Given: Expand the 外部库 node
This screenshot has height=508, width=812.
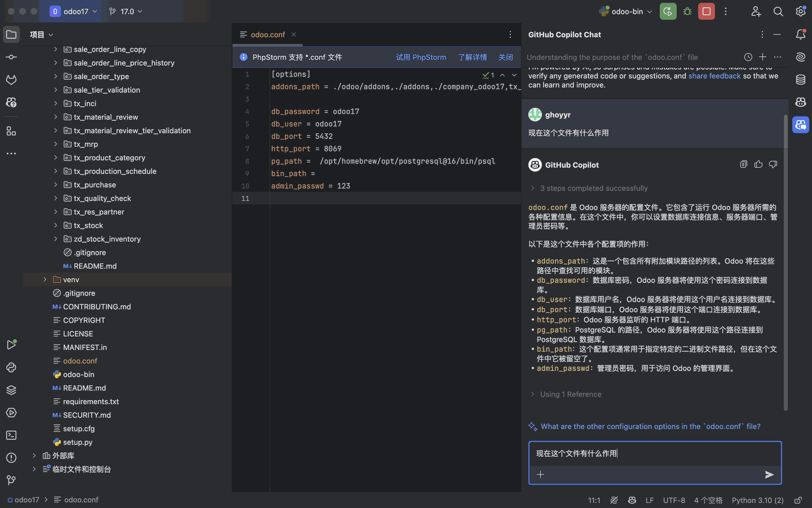Looking at the screenshot, I should [34, 456].
